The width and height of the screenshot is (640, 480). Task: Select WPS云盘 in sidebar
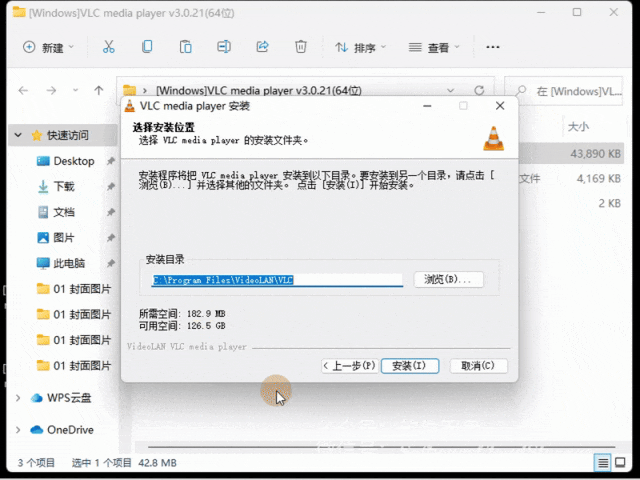point(61,398)
